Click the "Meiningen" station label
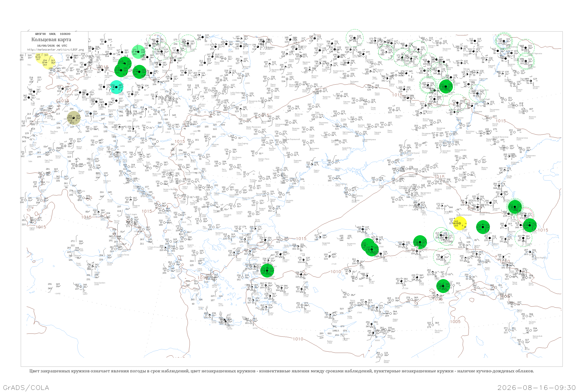The width and height of the screenshot is (588, 392). point(108,75)
